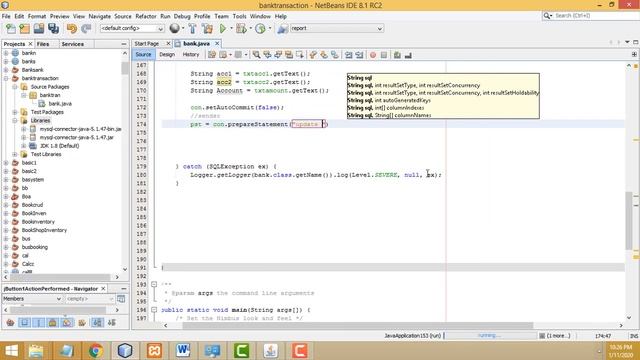Click the Comment icon in editor toolbar
Viewport: 640px width, 360px height.
[x=397, y=55]
